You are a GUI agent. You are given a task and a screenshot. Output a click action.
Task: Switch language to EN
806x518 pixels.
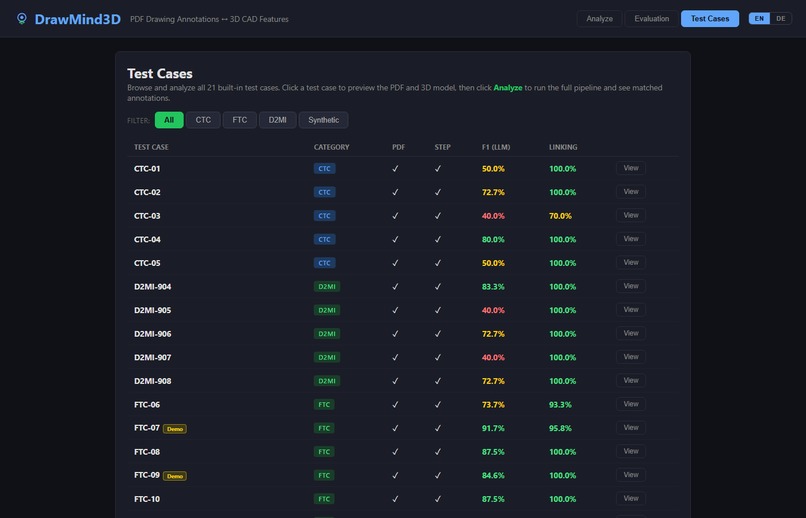[x=759, y=18]
